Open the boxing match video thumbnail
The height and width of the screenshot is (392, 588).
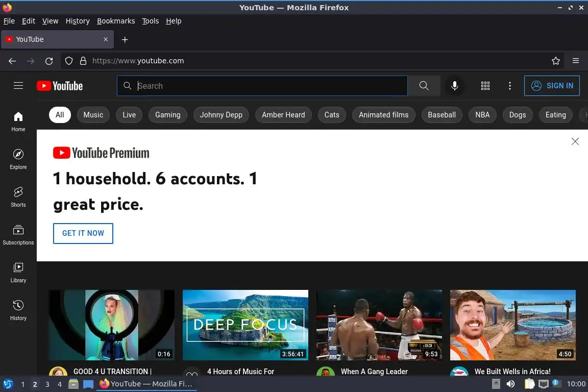click(379, 325)
